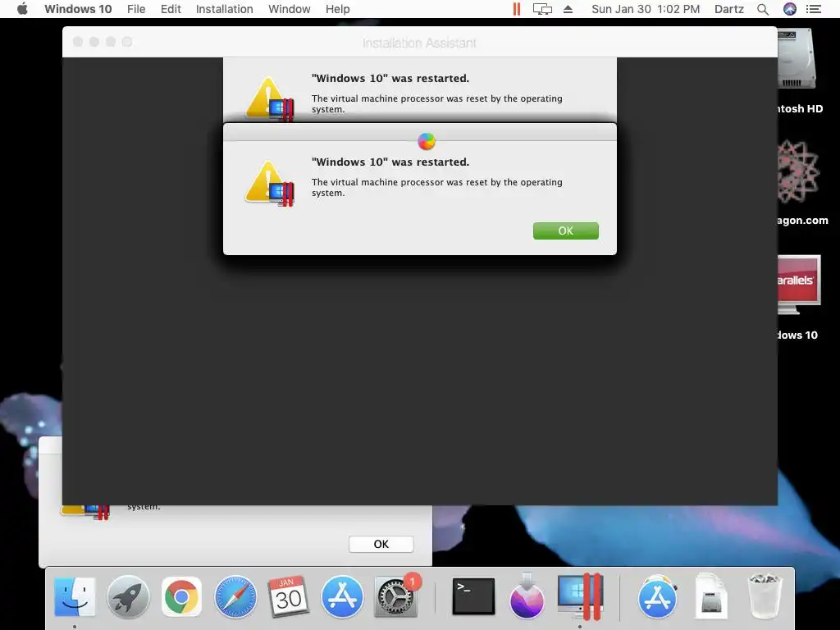The width and height of the screenshot is (840, 630).
Task: Click the green OK button in restart dialog
Action: [x=566, y=231]
